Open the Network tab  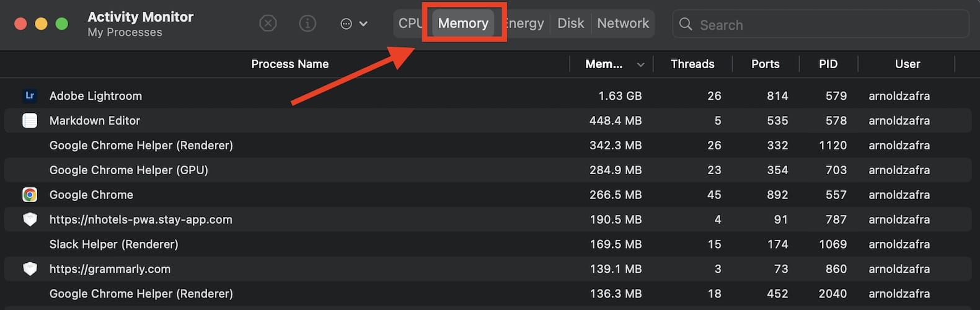[x=623, y=24]
